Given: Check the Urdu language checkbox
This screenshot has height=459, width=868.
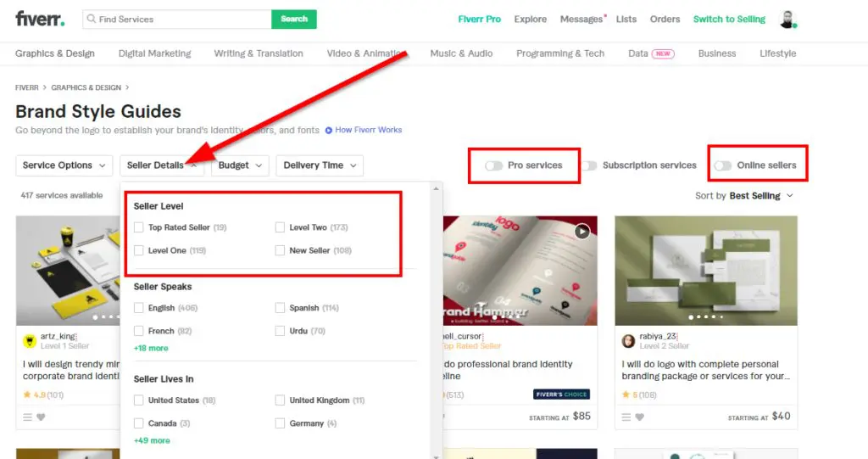Looking at the screenshot, I should coord(280,331).
